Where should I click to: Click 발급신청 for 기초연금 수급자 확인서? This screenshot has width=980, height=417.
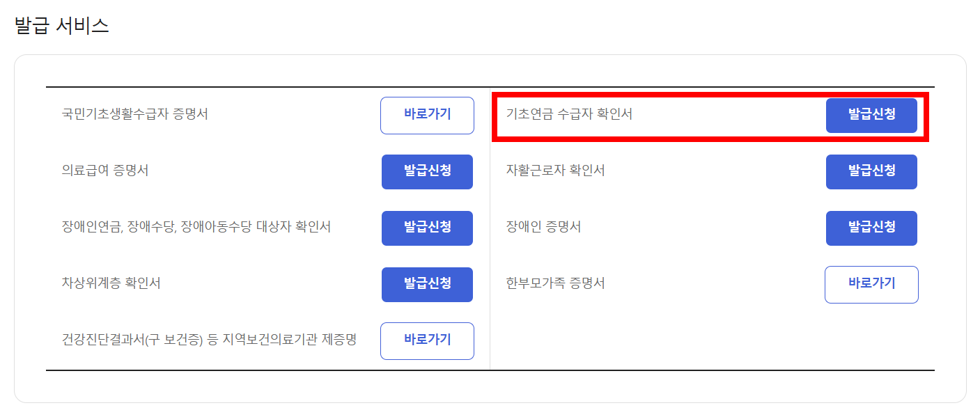871,115
